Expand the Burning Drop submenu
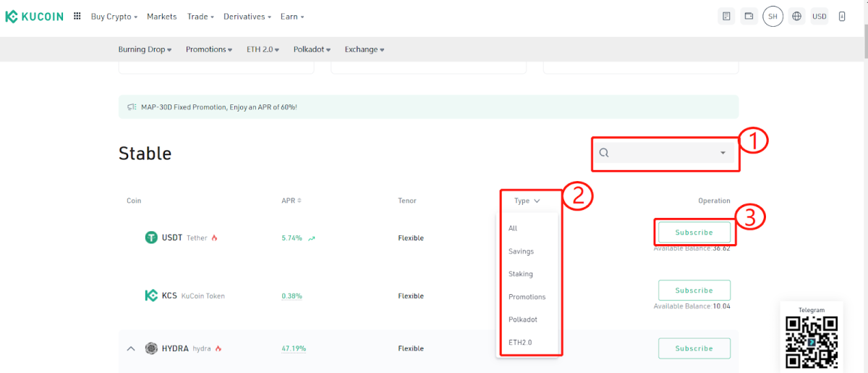868x373 pixels. tap(145, 49)
